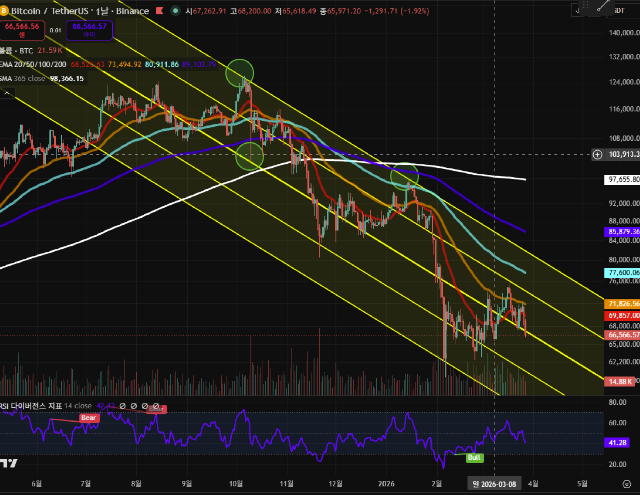
Task: Click the purple EMA 200 value 89,103.79
Action: pyautogui.click(x=199, y=64)
